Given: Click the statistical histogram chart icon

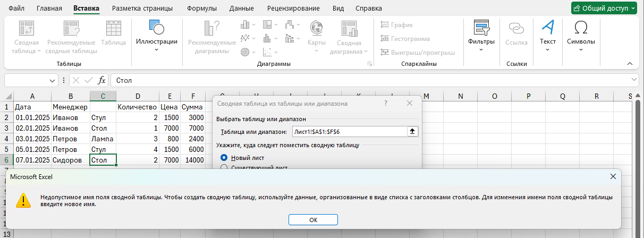Looking at the screenshot, I should point(270,38).
